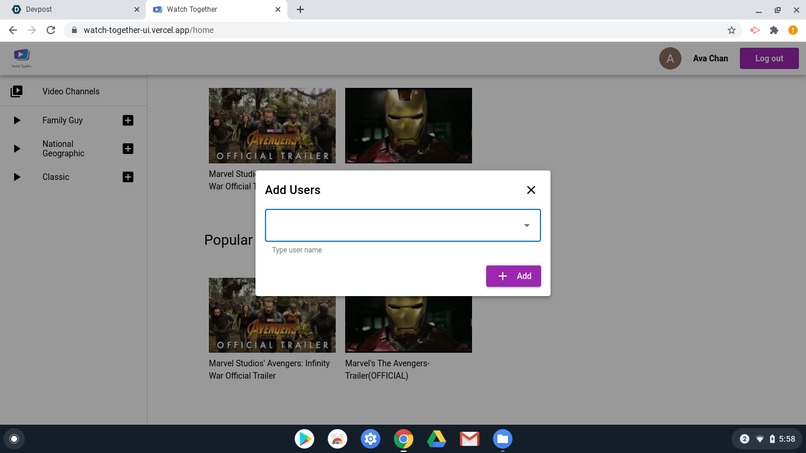Open top Iron Man trailer thumbnail
806x453 pixels.
coord(408,125)
